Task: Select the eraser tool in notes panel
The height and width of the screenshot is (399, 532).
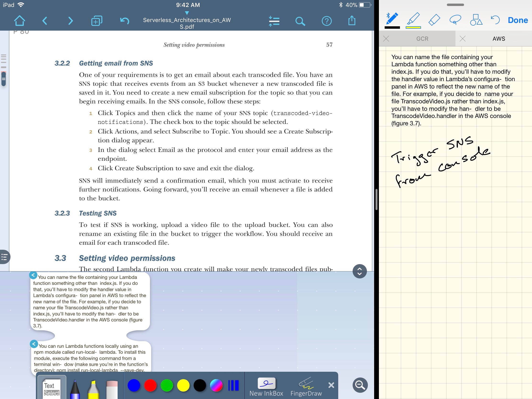Action: pos(434,20)
